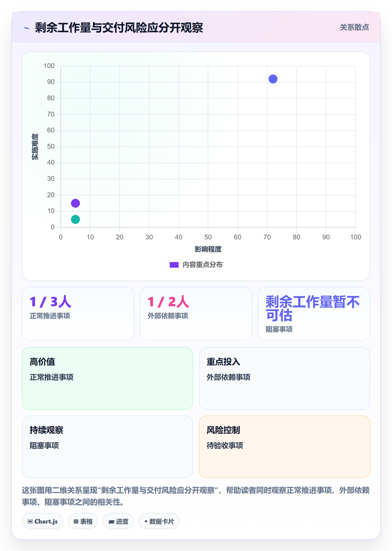
Task: Click the 阻塞事项 text in 持续观察 card
Action: pyautogui.click(x=44, y=445)
